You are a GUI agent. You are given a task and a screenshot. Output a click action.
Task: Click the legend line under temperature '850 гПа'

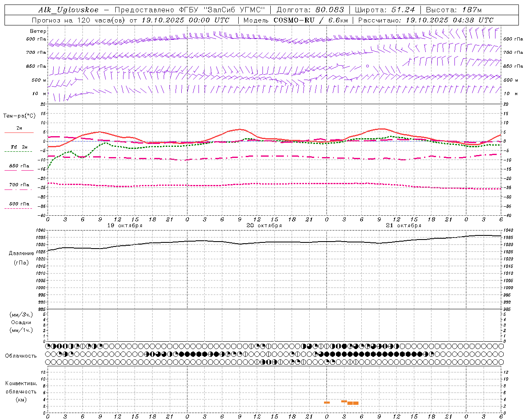[x=18, y=171]
